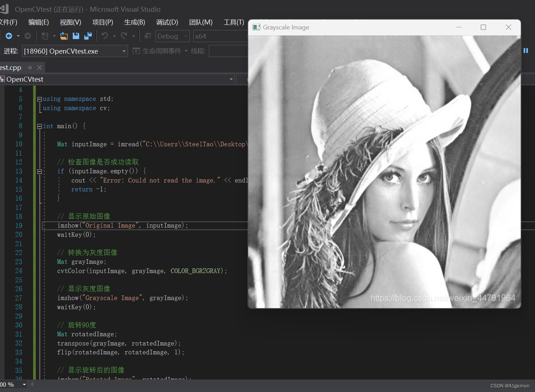This screenshot has height=392, width=535.
Task: Open the zoom percentage dropdown at the bottom
Action: pos(24,385)
